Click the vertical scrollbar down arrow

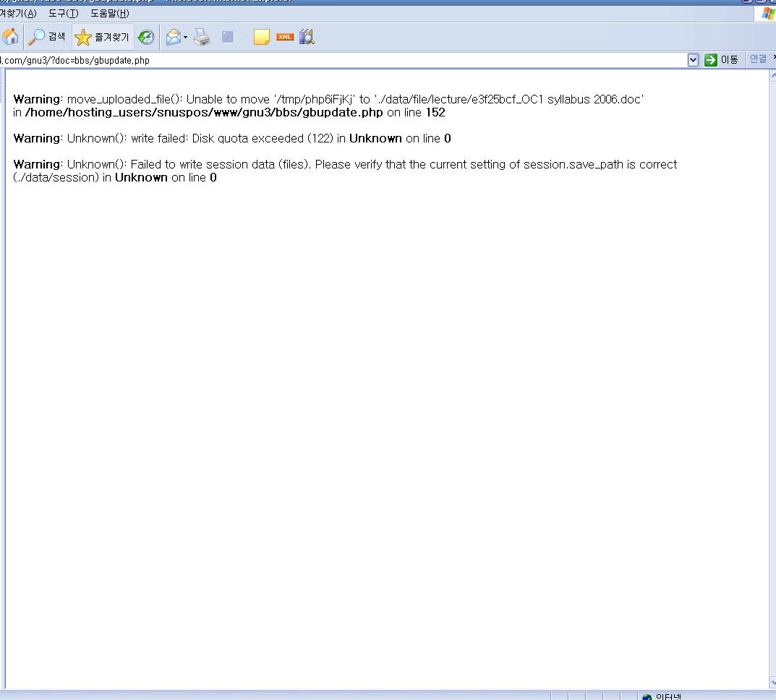772,683
